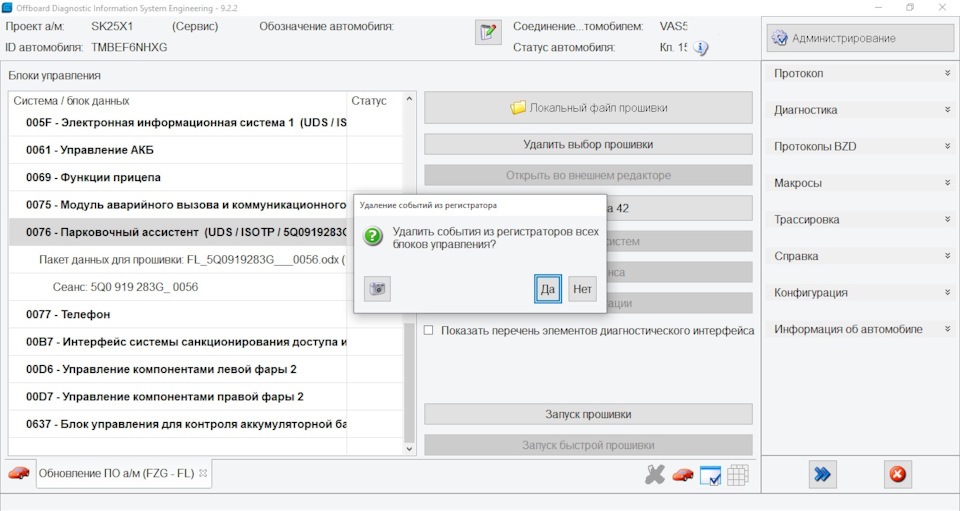Image resolution: width=960 pixels, height=511 pixels.
Task: Open the vehicle designation edit notepad icon
Action: click(x=488, y=32)
